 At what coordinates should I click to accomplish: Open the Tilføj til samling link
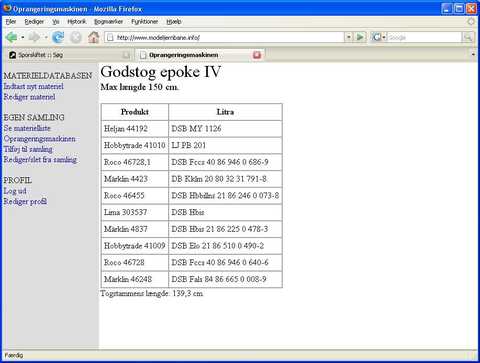[x=28, y=149]
